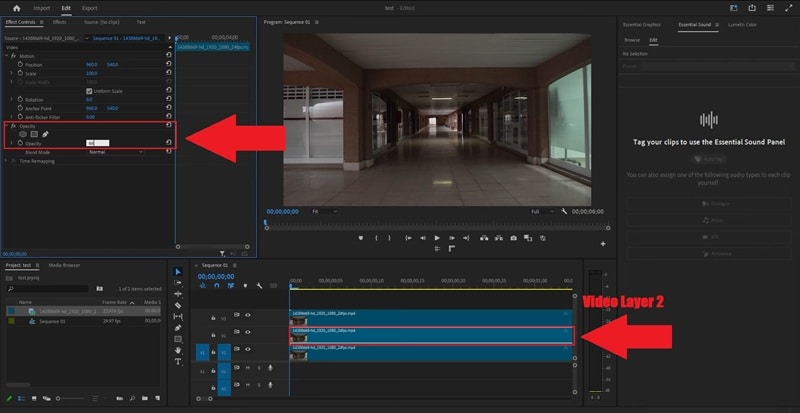
Task: Click Extract button in Program monitor
Action: coord(498,238)
